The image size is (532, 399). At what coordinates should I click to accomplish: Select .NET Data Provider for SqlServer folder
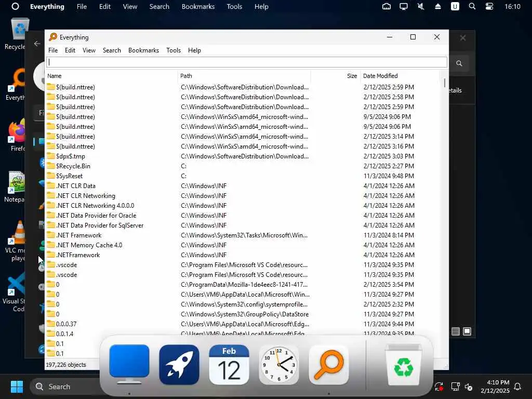(243, 225)
